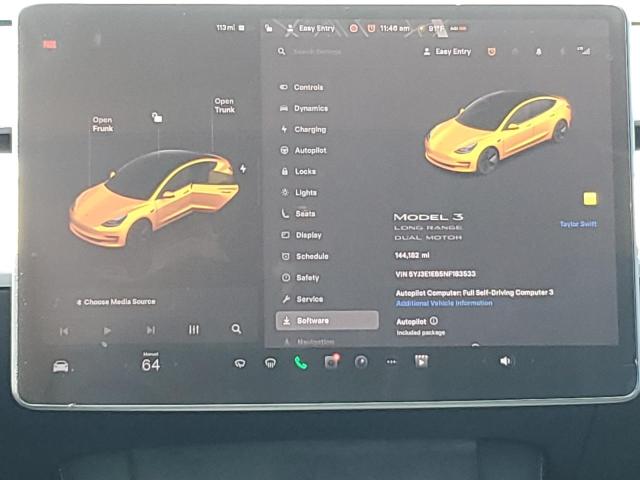Open the Schedule settings menu

click(x=305, y=256)
